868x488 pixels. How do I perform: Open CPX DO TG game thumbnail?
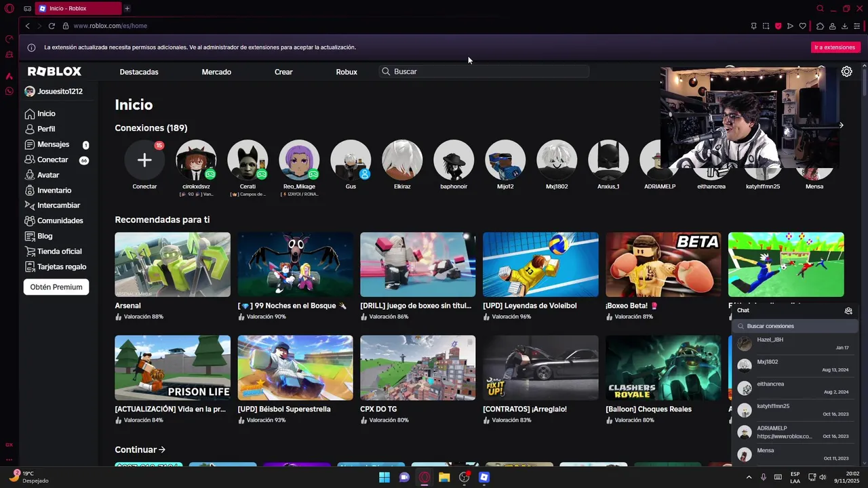coord(418,368)
